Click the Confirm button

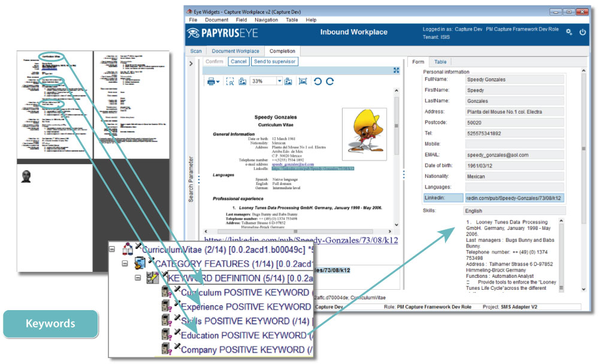click(214, 62)
